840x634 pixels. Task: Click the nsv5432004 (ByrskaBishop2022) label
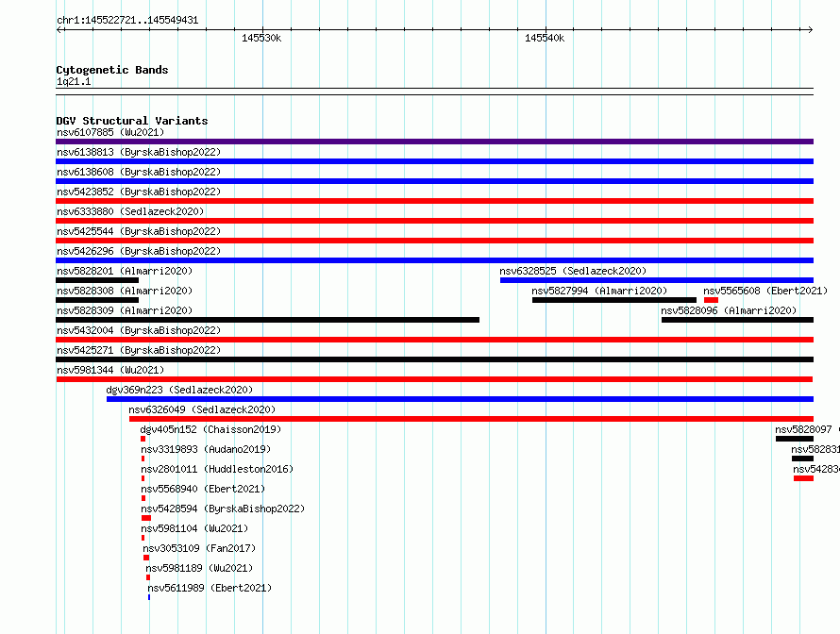pos(139,330)
